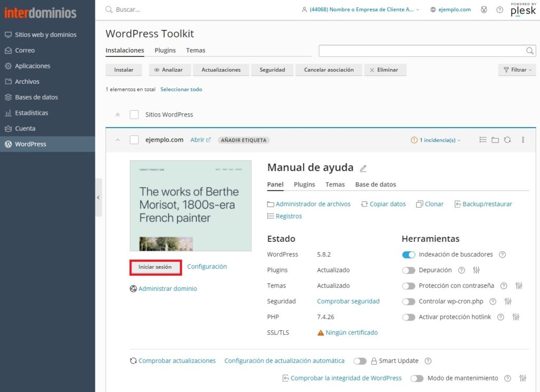Click the help question mark in header
This screenshot has height=392, width=540.
499,9
